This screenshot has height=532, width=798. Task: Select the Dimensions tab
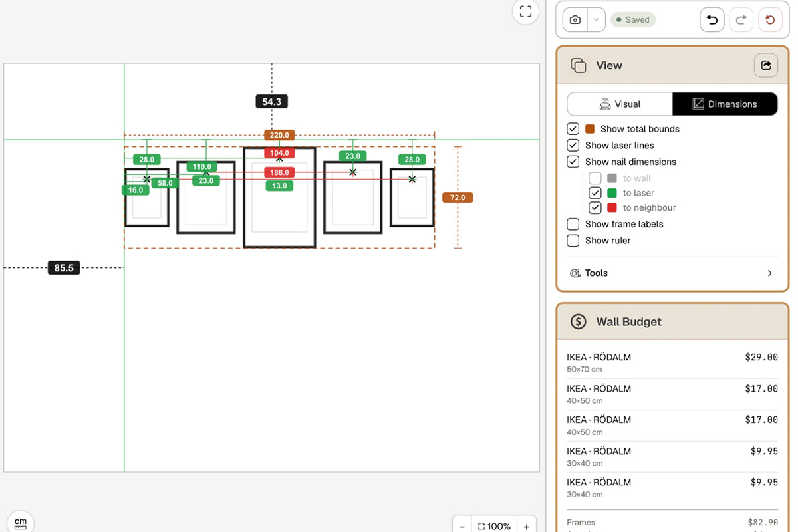coord(725,104)
